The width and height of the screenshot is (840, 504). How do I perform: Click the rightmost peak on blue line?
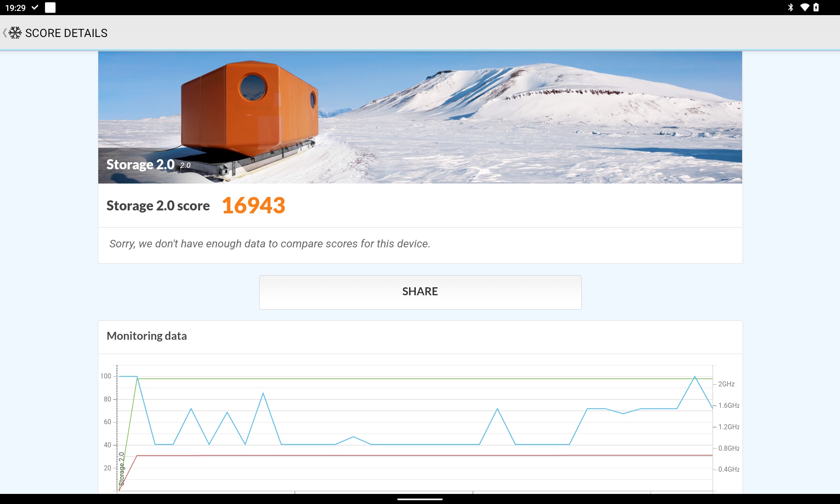[x=695, y=377]
